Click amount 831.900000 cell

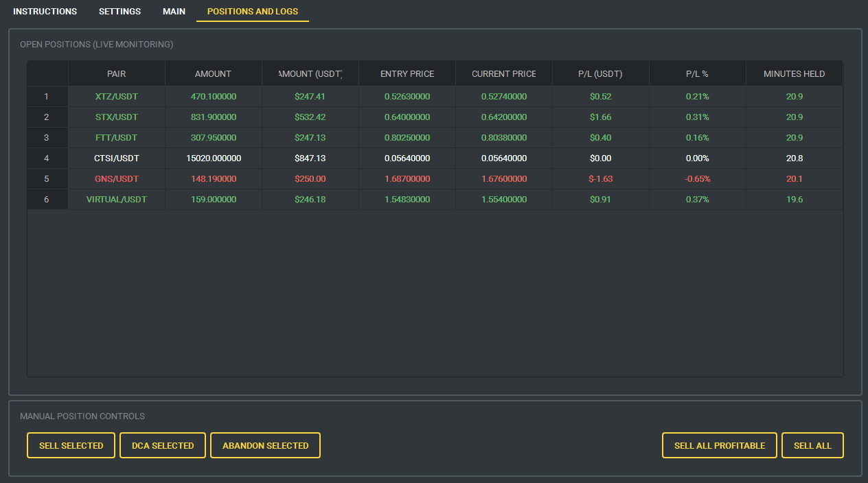tap(214, 117)
